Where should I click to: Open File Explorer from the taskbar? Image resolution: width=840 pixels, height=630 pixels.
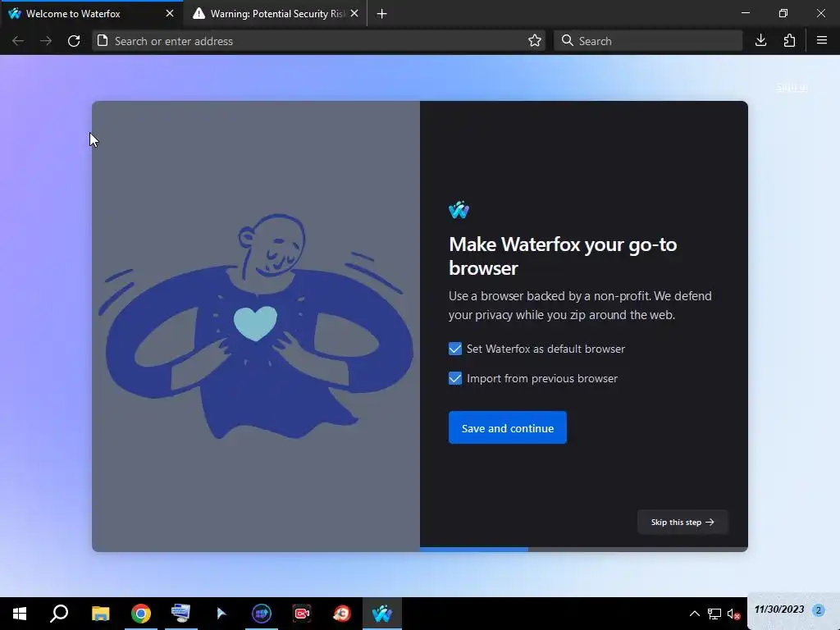click(x=101, y=614)
